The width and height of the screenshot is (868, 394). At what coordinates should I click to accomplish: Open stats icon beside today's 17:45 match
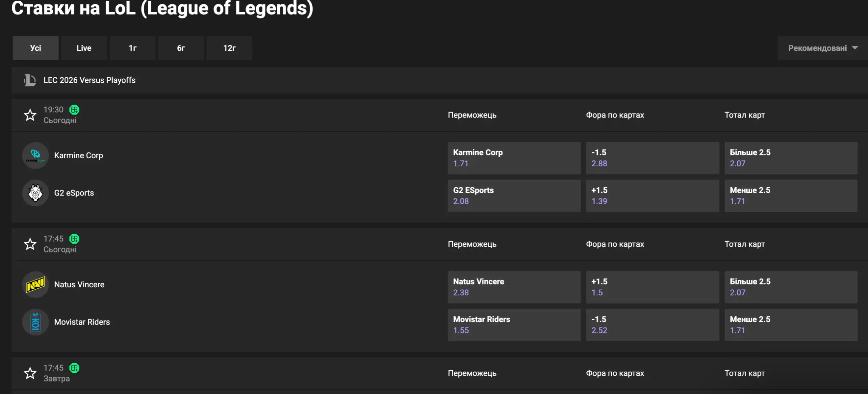pyautogui.click(x=74, y=239)
